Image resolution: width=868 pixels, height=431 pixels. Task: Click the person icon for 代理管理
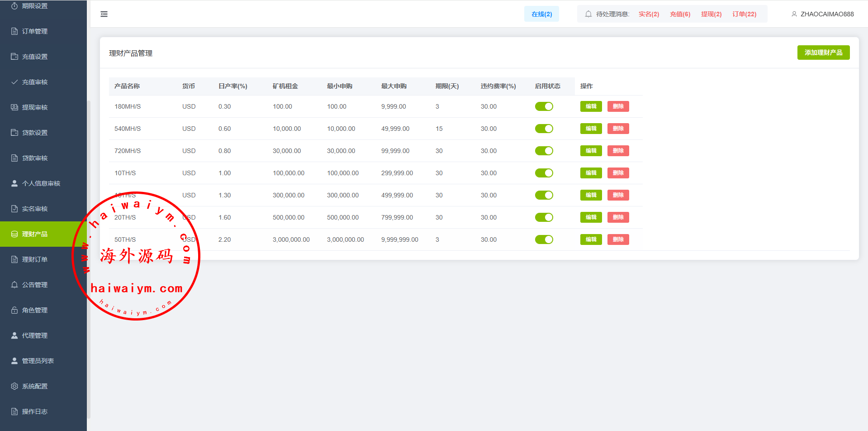pos(14,335)
